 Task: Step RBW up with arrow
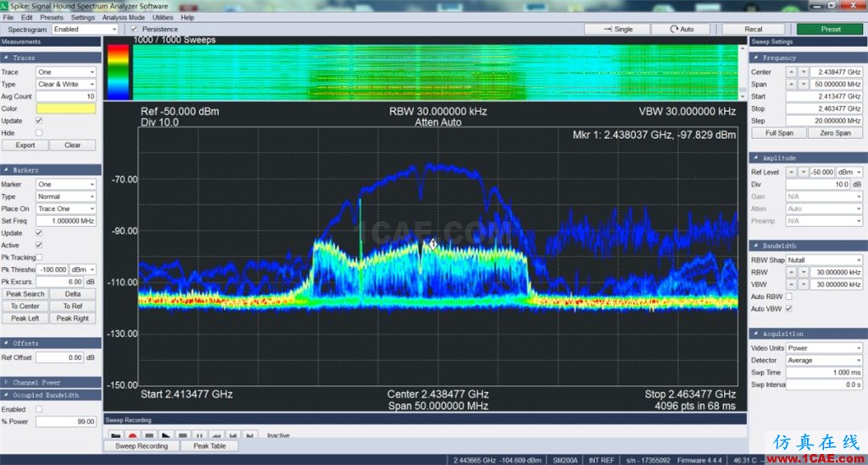click(791, 272)
